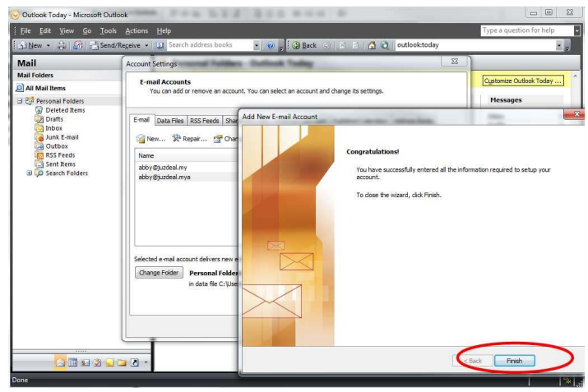
Task: Open the New mail item button
Action: coord(30,45)
